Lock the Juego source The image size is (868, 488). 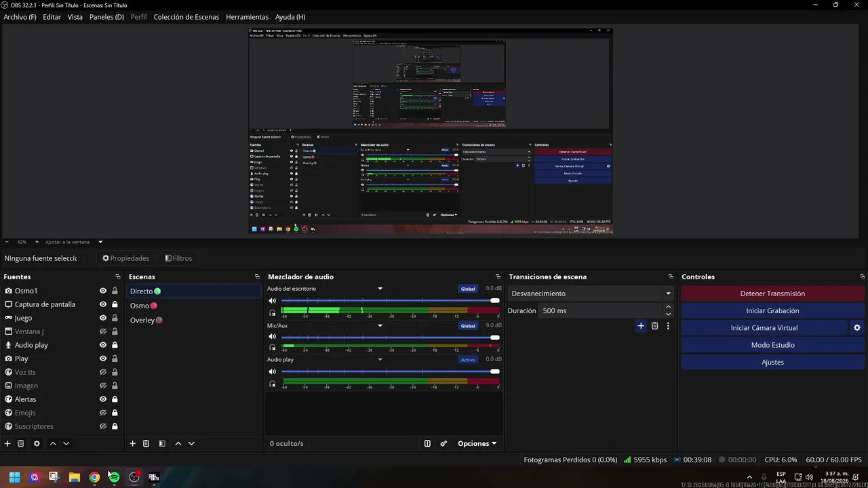click(x=115, y=318)
